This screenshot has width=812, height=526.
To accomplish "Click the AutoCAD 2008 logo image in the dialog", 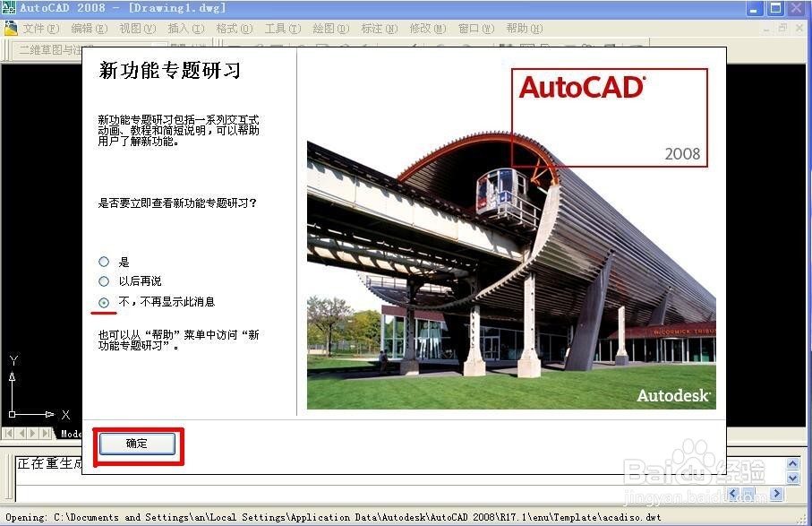I will point(609,116).
